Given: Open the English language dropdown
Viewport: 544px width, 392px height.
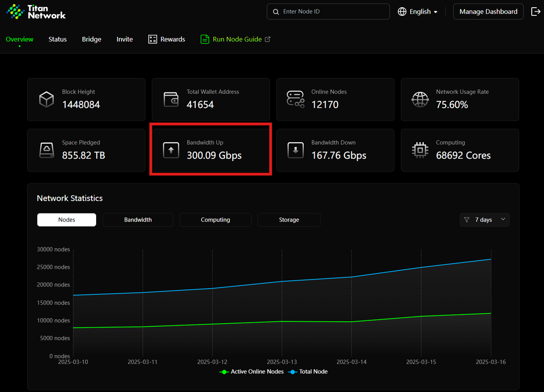Looking at the screenshot, I should (x=418, y=12).
